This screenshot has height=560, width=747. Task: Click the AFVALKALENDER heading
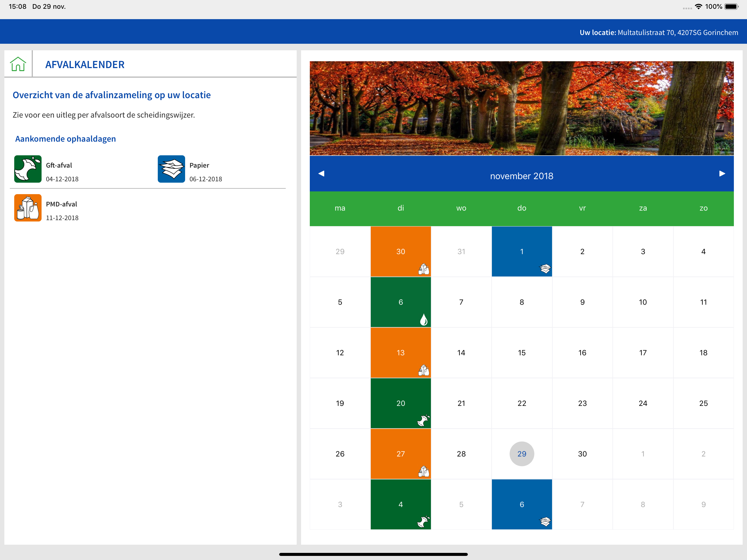pyautogui.click(x=85, y=65)
